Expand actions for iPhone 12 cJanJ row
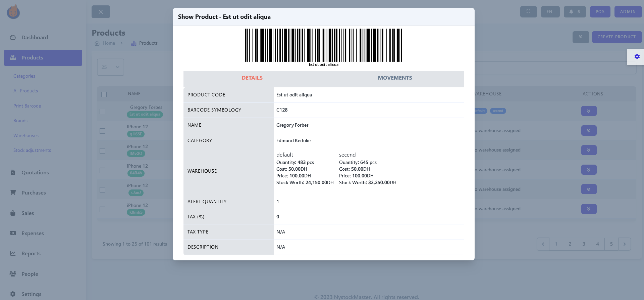Screen dimensions: 644x300 click(589, 189)
